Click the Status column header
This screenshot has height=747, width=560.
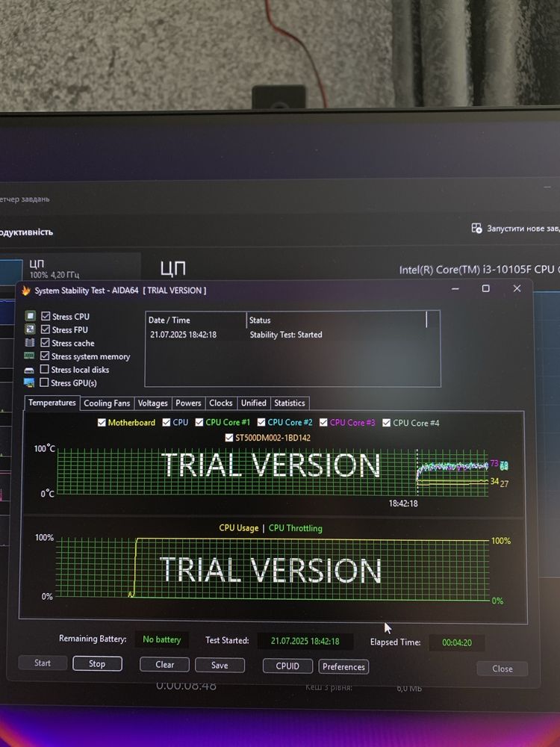pyautogui.click(x=337, y=320)
